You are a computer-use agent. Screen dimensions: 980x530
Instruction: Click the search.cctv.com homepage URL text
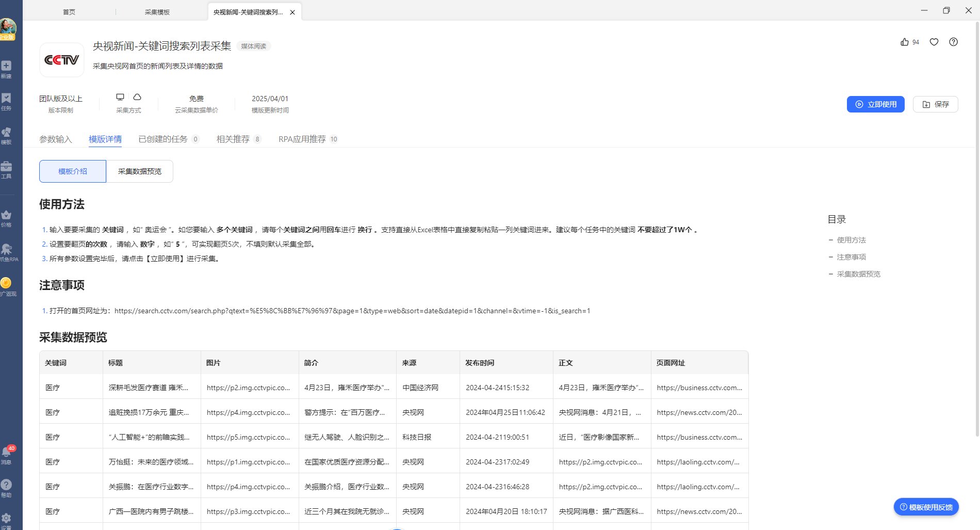[x=352, y=311]
